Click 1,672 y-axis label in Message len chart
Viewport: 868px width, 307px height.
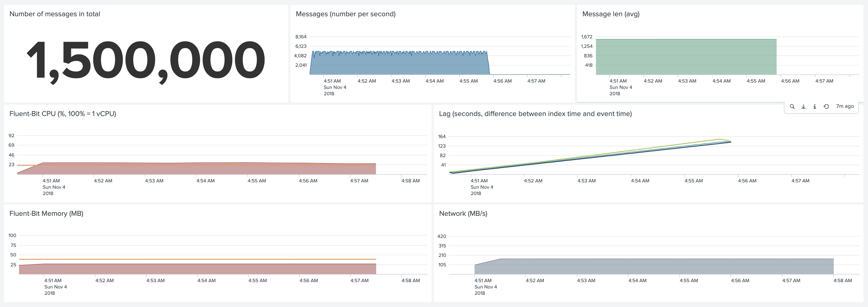(x=587, y=37)
